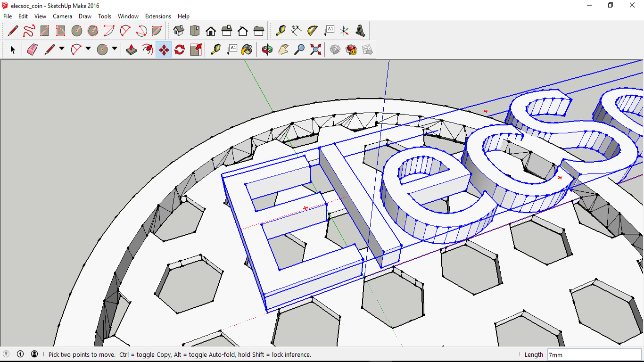Select the Zoom Extents tool
This screenshot has width=644, height=362.
pyautogui.click(x=315, y=49)
